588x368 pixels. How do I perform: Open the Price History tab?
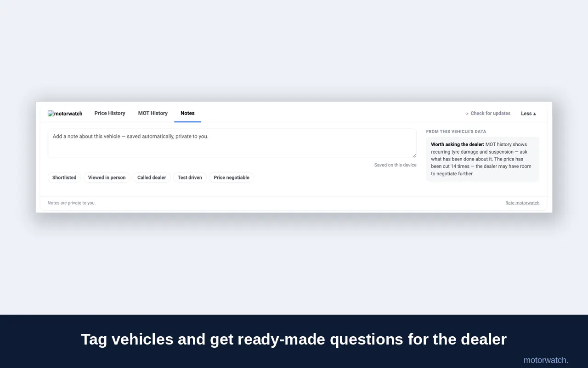tap(110, 113)
